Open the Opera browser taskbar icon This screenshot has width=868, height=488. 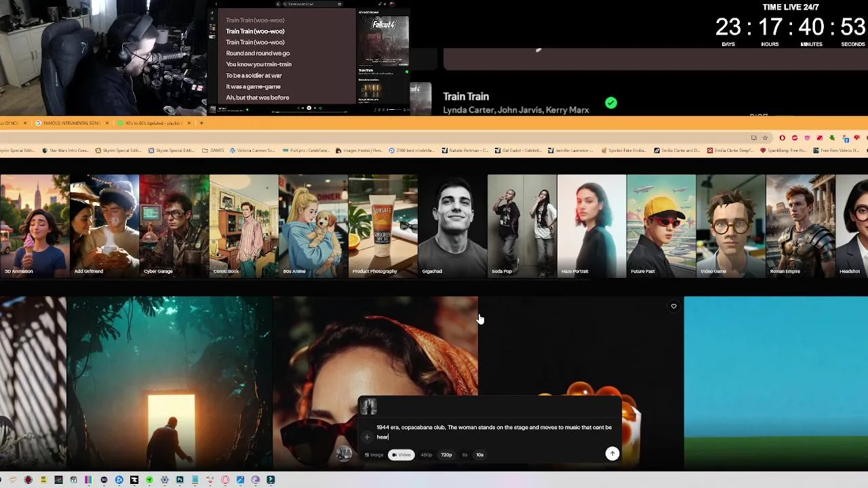pos(225,480)
